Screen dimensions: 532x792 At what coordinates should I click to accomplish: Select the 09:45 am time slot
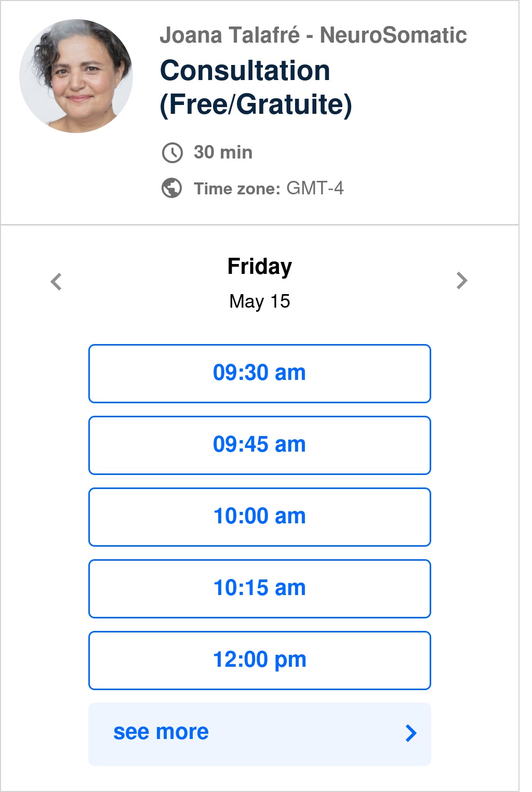coord(260,445)
